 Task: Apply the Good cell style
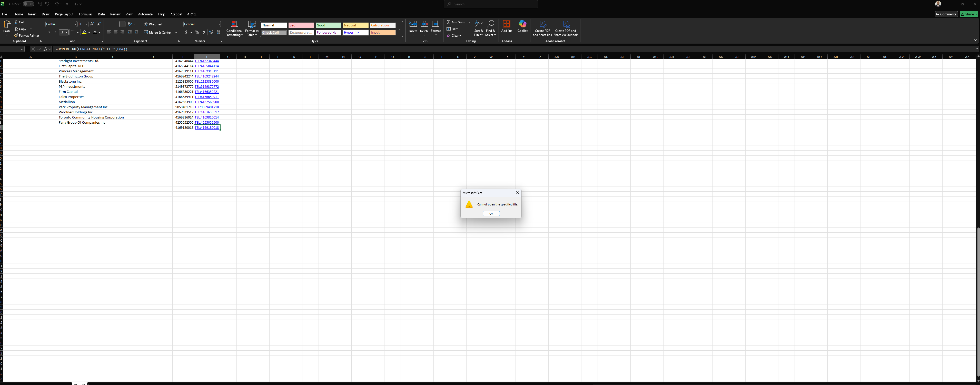click(328, 25)
